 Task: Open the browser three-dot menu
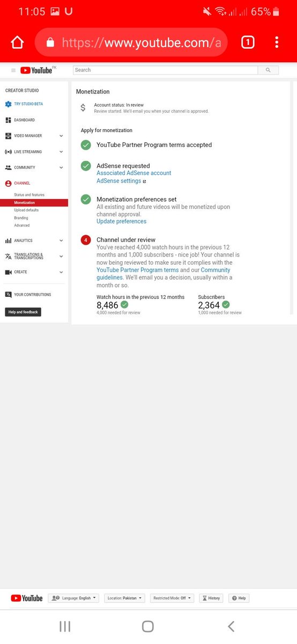pyautogui.click(x=277, y=42)
